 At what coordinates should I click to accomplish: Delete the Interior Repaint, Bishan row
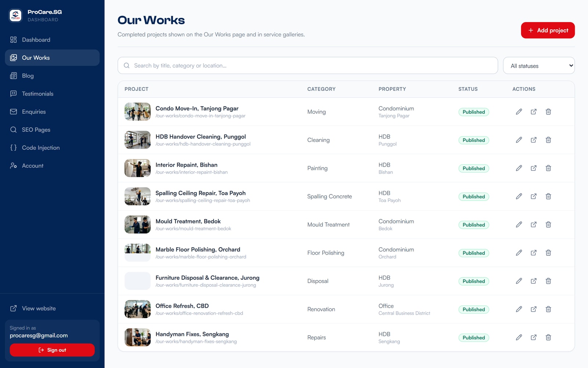[548, 168]
